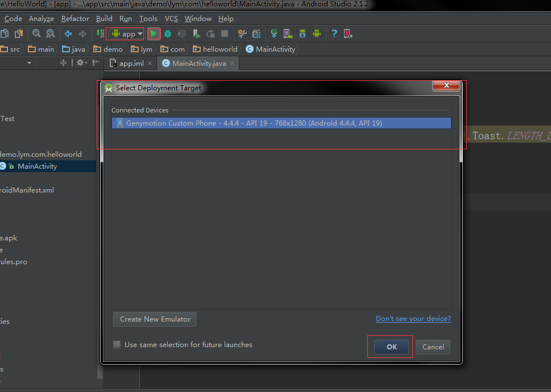
Task: Open the SDK Manager icon
Action: click(x=303, y=34)
